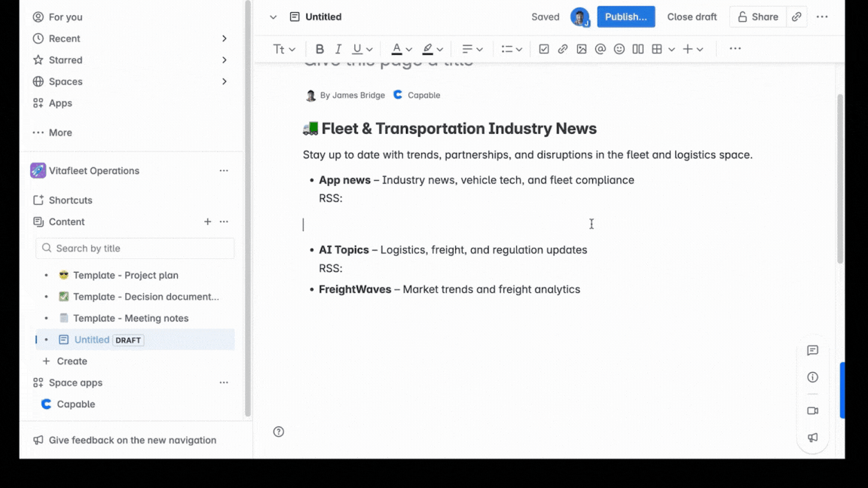Publish the draft
868x488 pixels.
point(625,16)
